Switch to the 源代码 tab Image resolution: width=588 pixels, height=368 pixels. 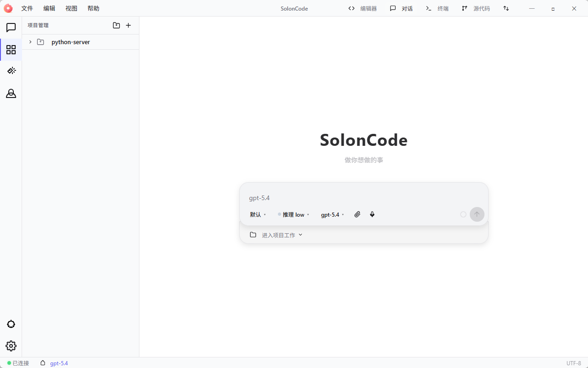pos(476,8)
